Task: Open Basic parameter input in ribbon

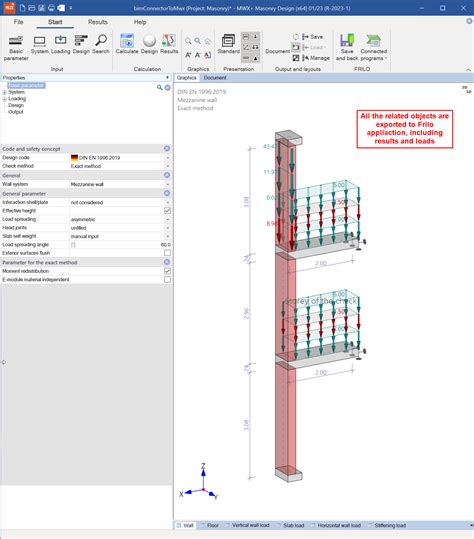Action: click(16, 47)
